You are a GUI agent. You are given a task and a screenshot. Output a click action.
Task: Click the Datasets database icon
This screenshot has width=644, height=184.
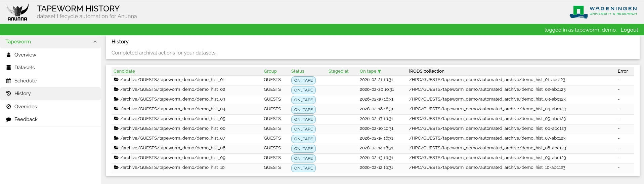pyautogui.click(x=9, y=68)
